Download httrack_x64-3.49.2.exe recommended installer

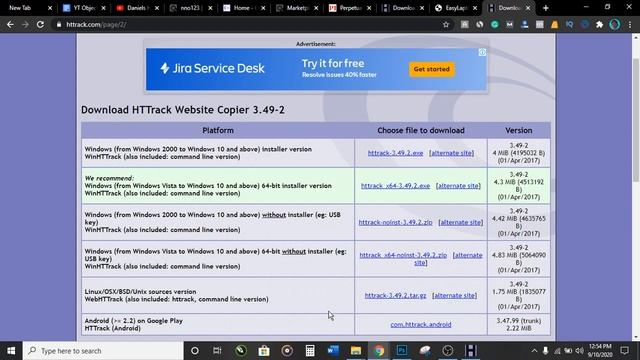click(395, 185)
